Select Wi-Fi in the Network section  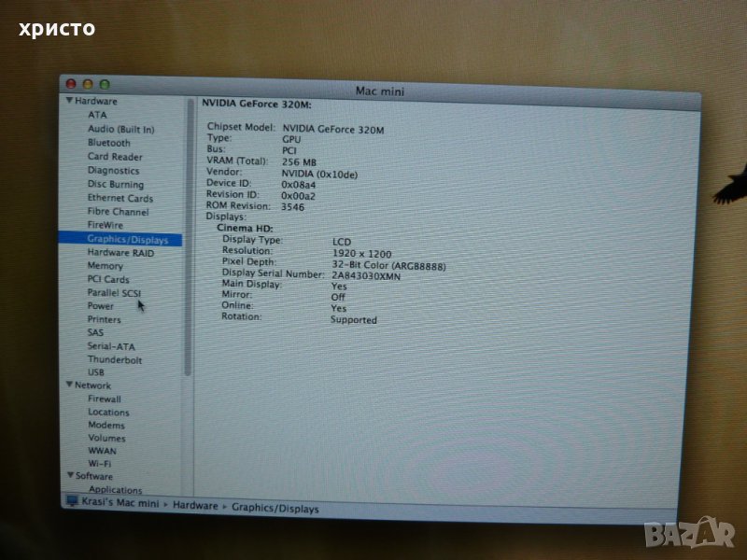pos(100,463)
